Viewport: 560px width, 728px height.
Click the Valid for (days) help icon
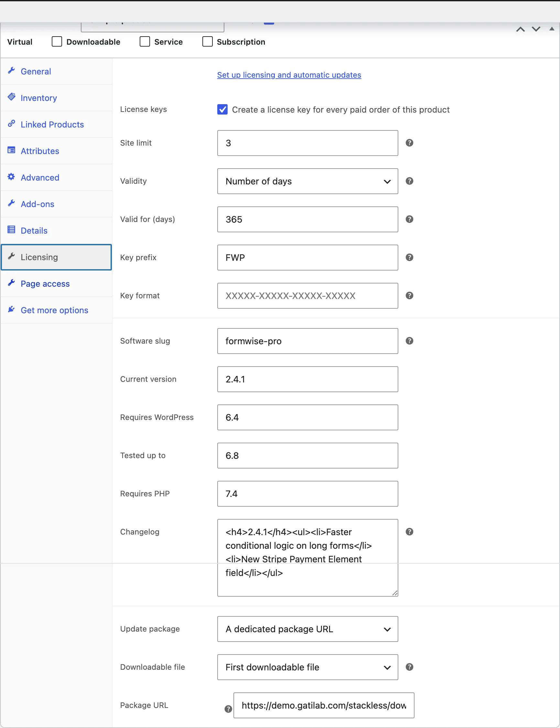409,219
